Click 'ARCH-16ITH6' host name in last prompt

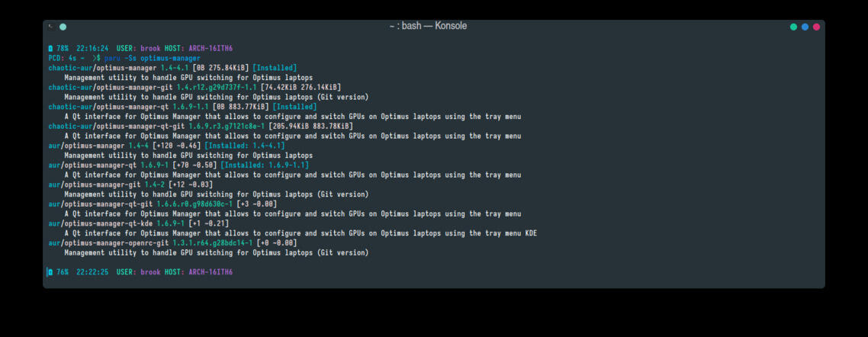211,272
